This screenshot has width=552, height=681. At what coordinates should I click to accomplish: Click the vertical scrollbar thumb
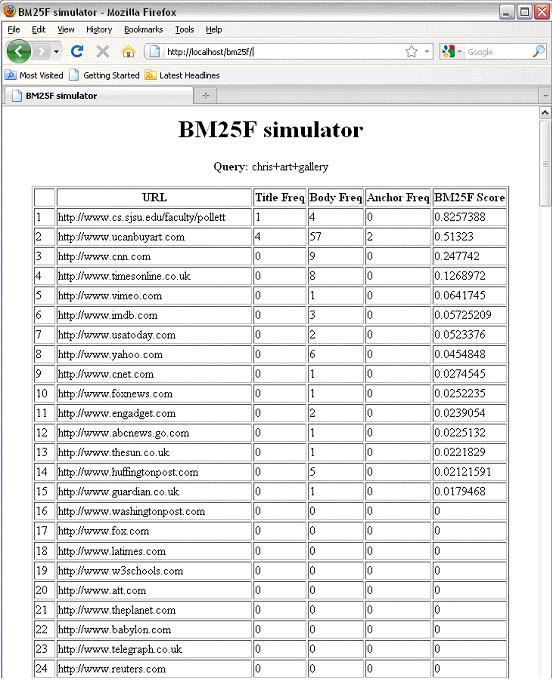(x=545, y=164)
